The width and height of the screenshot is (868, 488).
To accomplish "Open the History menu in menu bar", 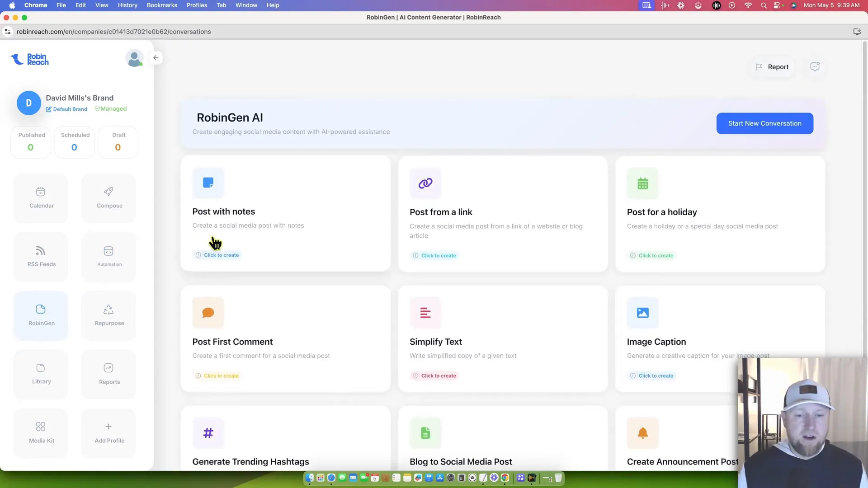I will [127, 5].
